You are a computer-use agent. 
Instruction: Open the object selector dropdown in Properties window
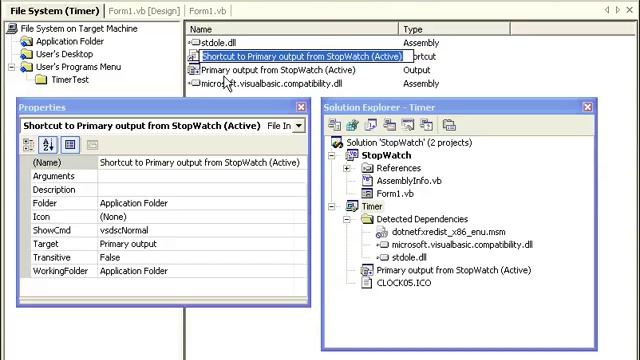(x=299, y=126)
